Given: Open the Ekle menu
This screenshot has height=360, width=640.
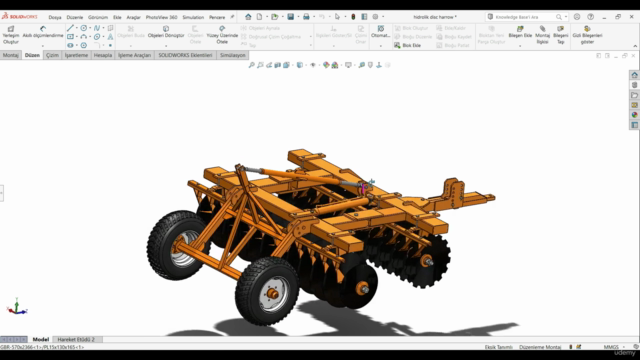Looking at the screenshot, I should point(117,17).
